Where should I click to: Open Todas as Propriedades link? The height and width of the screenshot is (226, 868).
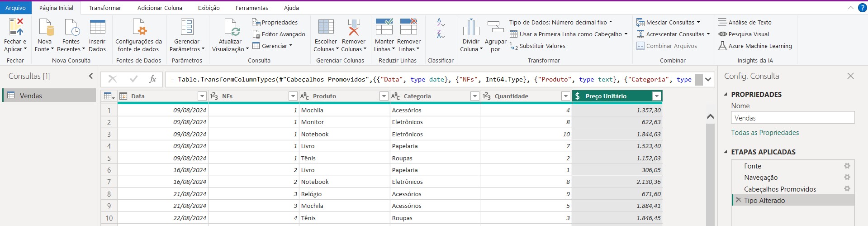tap(765, 133)
